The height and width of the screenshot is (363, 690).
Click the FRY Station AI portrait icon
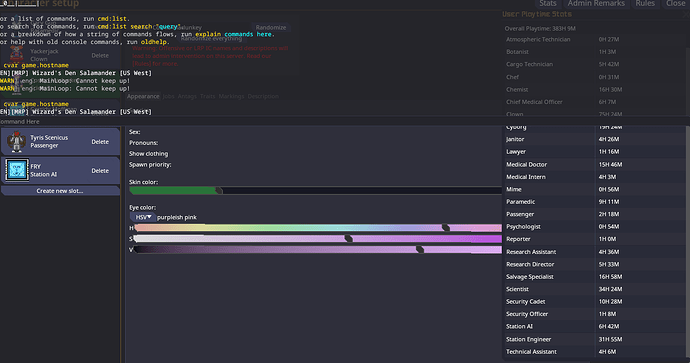(17, 170)
